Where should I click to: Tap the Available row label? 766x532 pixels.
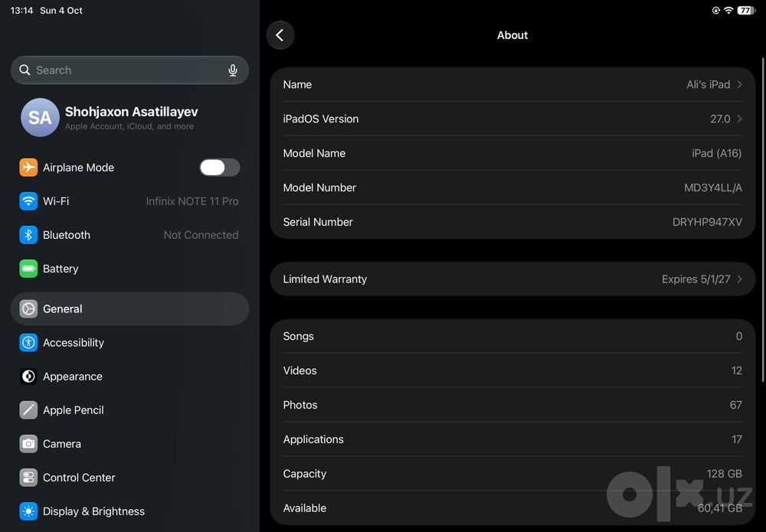click(x=305, y=508)
